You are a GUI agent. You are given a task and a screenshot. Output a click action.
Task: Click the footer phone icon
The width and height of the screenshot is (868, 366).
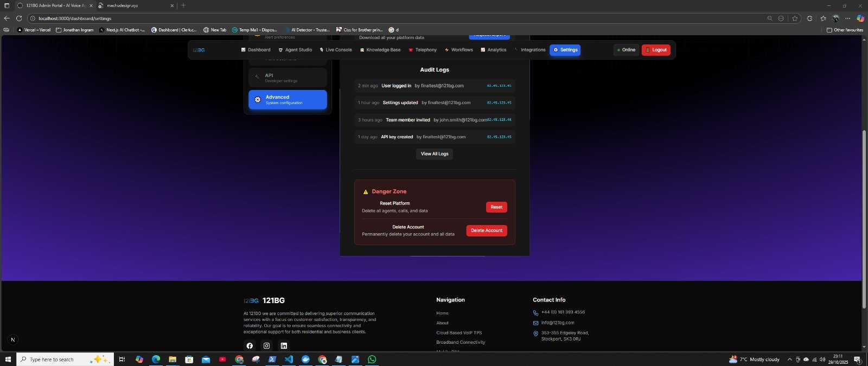(x=535, y=313)
